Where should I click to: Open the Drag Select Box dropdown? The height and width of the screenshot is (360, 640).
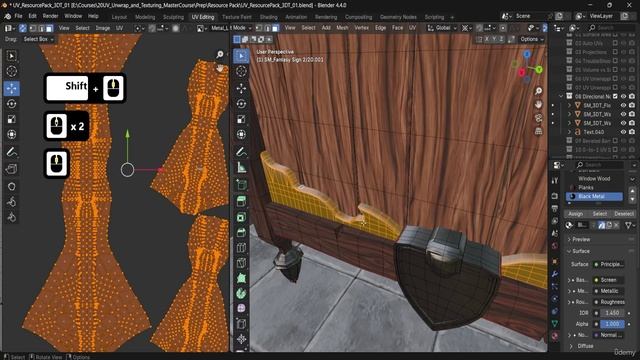click(x=39, y=39)
